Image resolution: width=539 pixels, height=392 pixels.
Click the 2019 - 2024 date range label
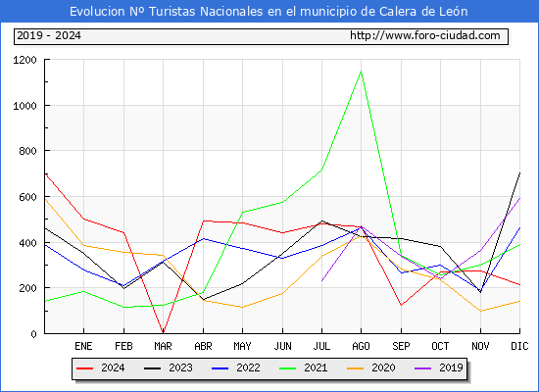pos(49,35)
